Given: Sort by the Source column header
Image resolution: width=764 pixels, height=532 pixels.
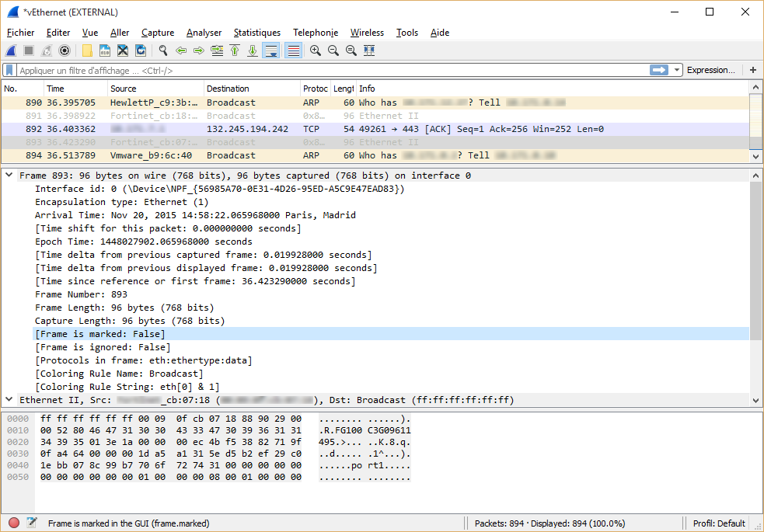Looking at the screenshot, I should pyautogui.click(x=155, y=89).
